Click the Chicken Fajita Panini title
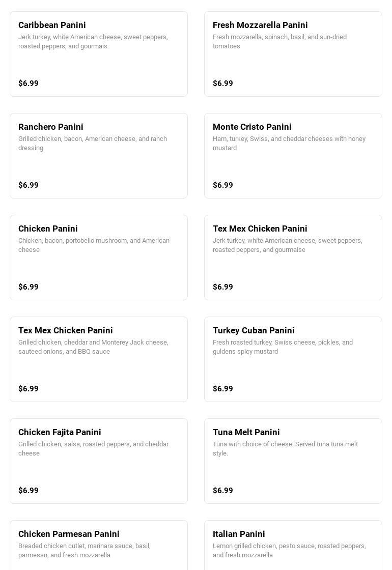 point(60,432)
